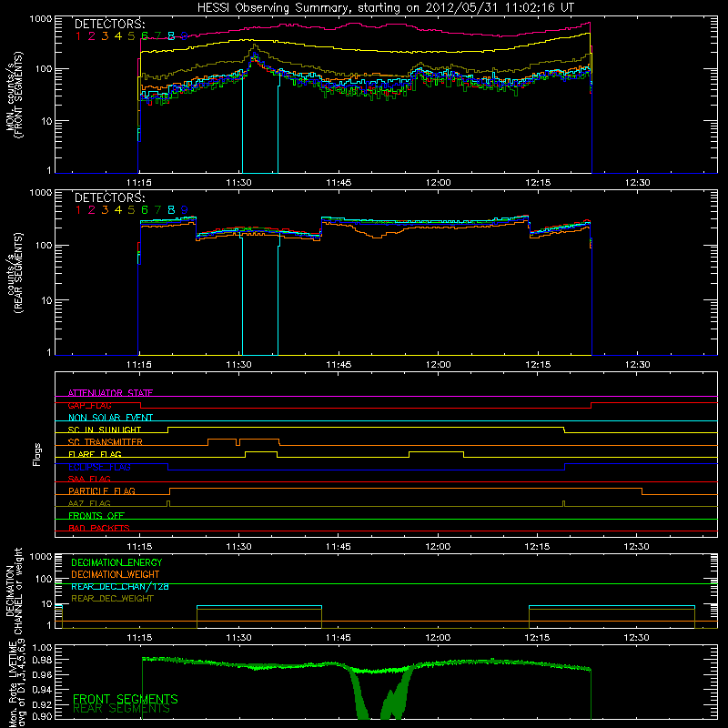Click the vertical Flags axis title
Screen dimensions: 728x728
click(37, 454)
